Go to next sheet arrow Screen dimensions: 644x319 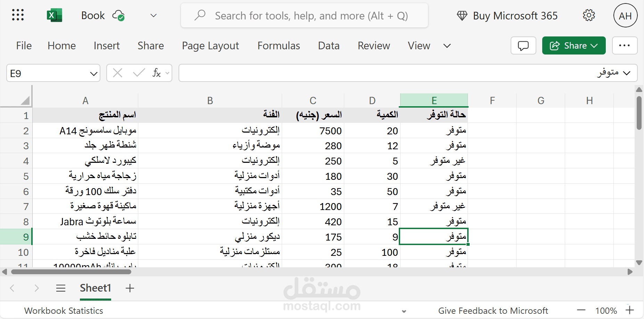36,288
